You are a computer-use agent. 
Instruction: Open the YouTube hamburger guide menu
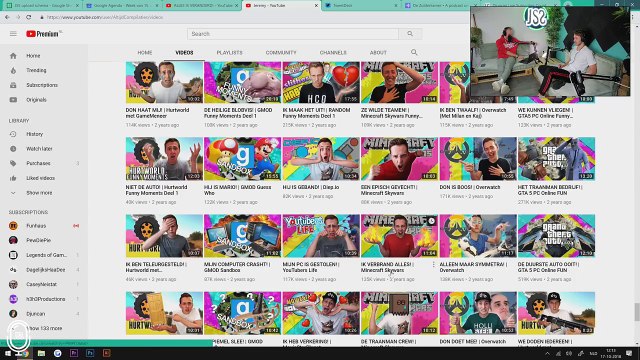pyautogui.click(x=13, y=34)
